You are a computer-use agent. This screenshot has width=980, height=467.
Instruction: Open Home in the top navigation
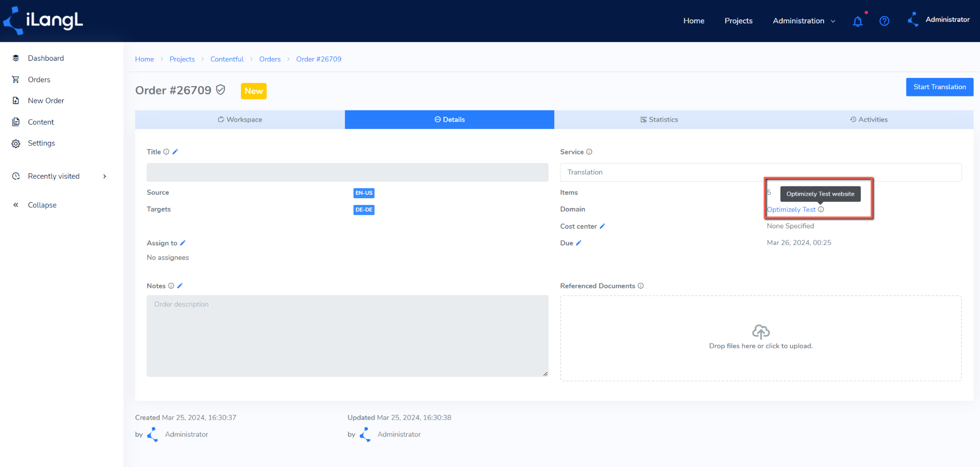tap(693, 21)
